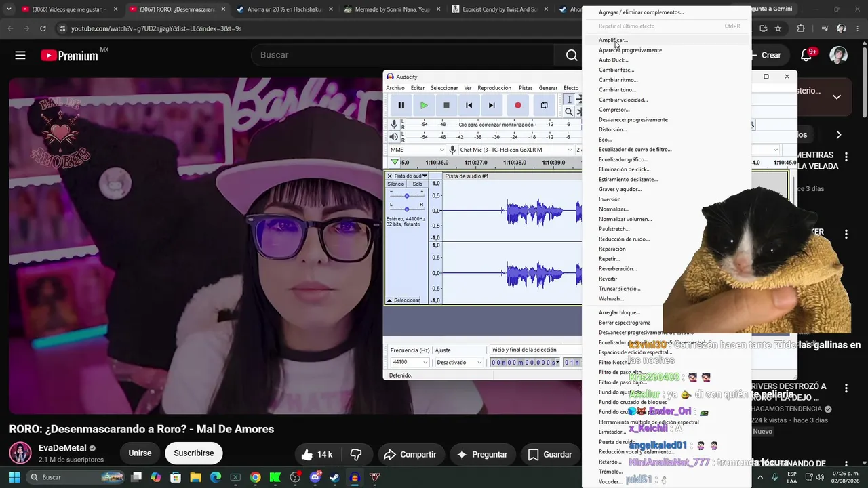Reload the page in the browser
This screenshot has height=488, width=868.
(43, 28)
